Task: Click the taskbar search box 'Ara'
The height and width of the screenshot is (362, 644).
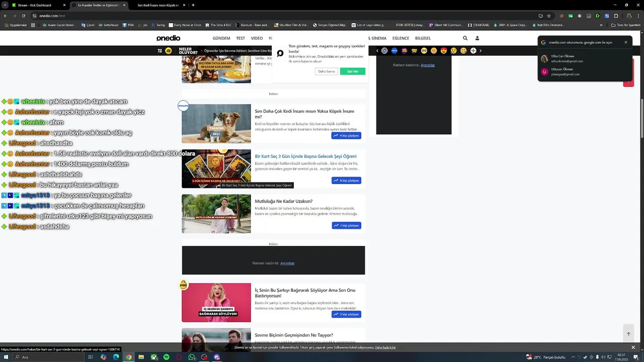Action: (48, 357)
